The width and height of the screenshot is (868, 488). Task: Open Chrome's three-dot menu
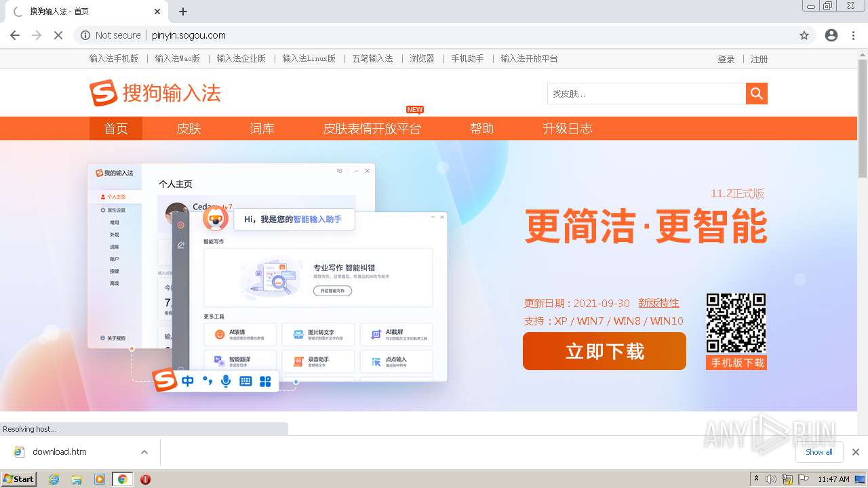tap(854, 35)
